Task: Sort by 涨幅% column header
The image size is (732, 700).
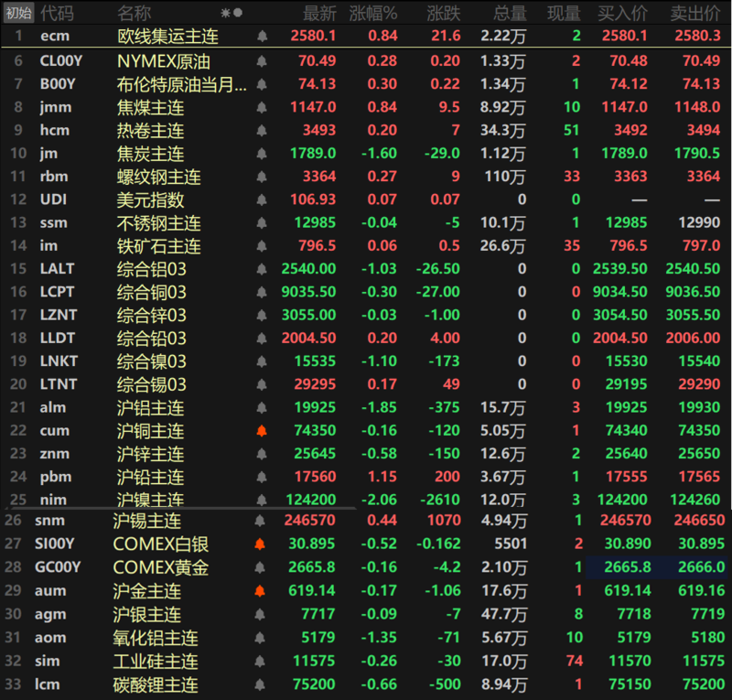Action: [373, 13]
